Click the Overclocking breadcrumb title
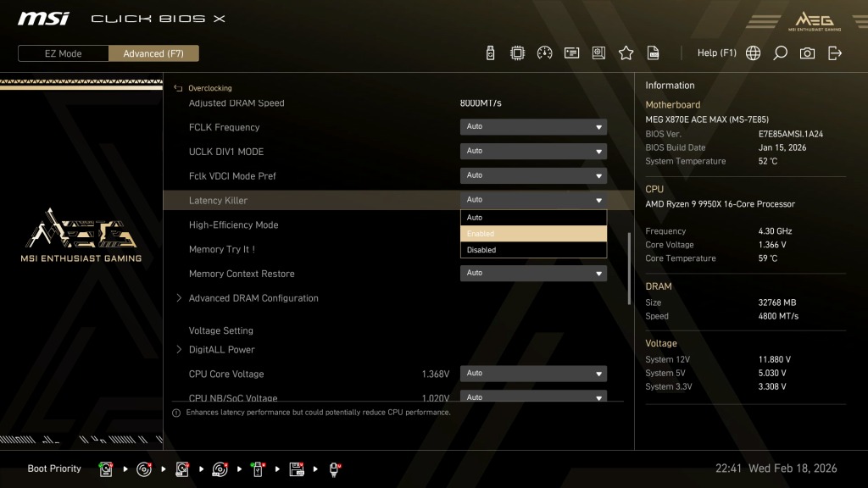 210,88
